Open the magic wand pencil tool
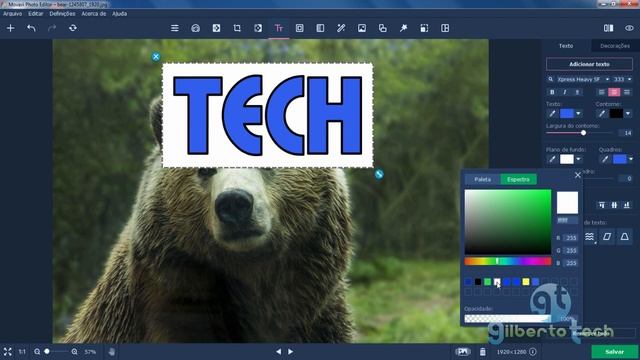The image size is (640, 360). [341, 28]
